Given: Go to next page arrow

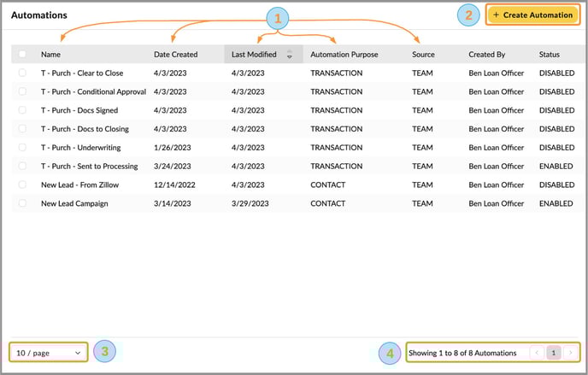Looking at the screenshot, I should pyautogui.click(x=570, y=353).
